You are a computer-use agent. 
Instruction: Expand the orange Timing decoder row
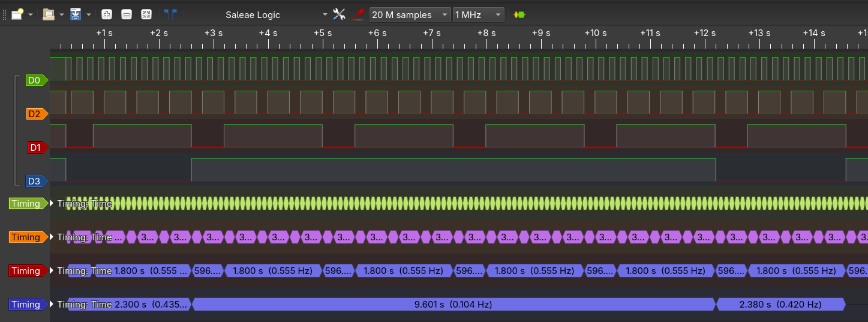tap(52, 237)
